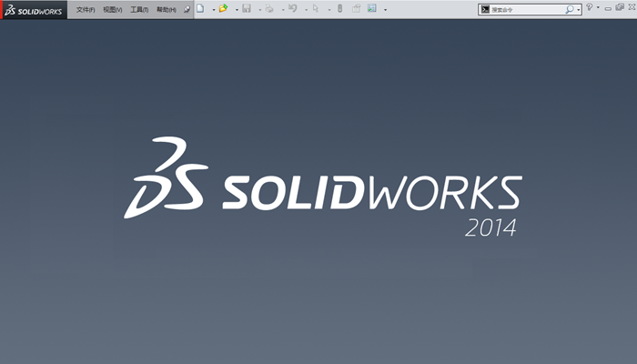
Task: Click the Select cursor tool icon
Action: coord(316,8)
